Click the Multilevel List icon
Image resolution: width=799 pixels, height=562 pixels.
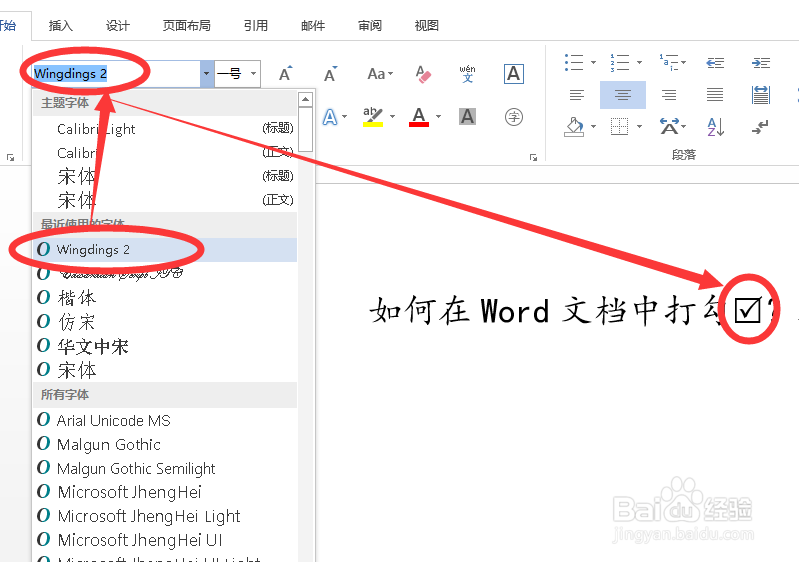669,62
